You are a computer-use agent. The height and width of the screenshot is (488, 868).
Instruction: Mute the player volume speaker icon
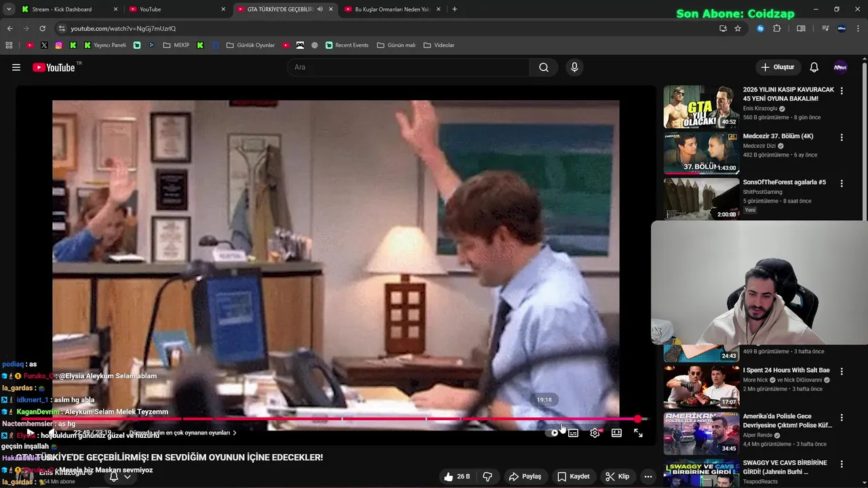[52, 432]
